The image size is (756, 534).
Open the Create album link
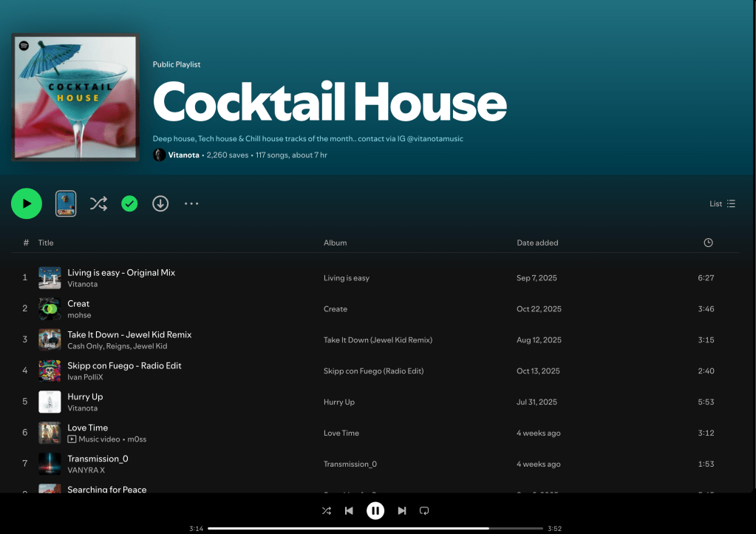(x=335, y=308)
